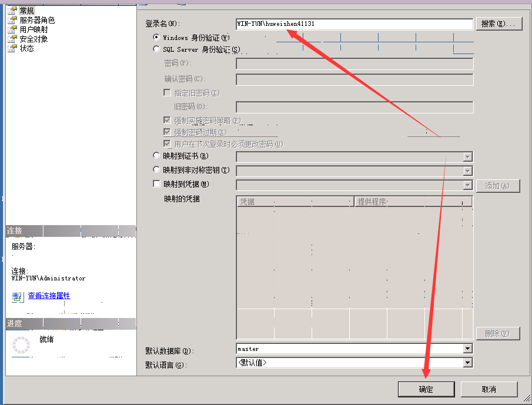Open the 状态 page icon
Viewport: 532px width, 405px height.
tap(12, 48)
